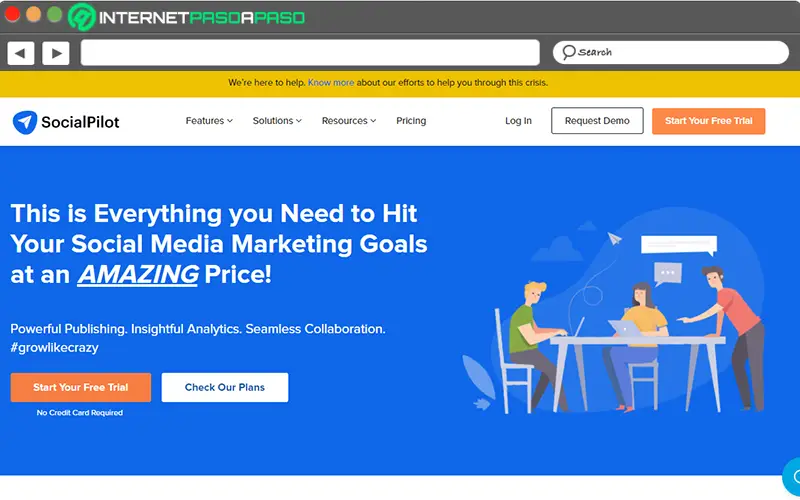800x500 pixels.
Task: Click the browser back arrow button
Action: pyautogui.click(x=21, y=53)
